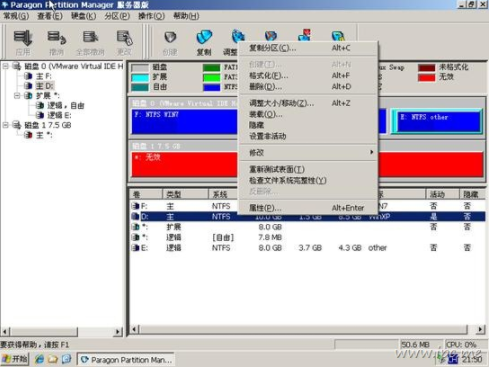The height and width of the screenshot is (371, 493).
Task: Click the 开始 Start button
Action: [15, 359]
